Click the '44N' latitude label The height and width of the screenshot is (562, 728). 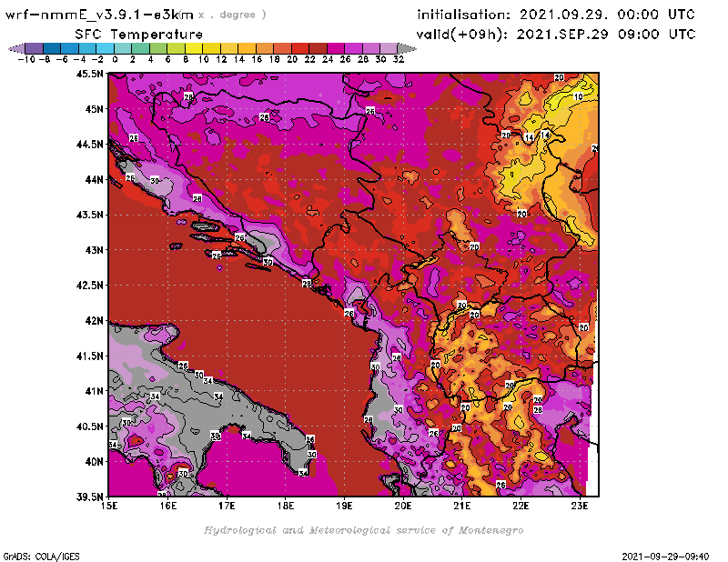pyautogui.click(x=94, y=179)
